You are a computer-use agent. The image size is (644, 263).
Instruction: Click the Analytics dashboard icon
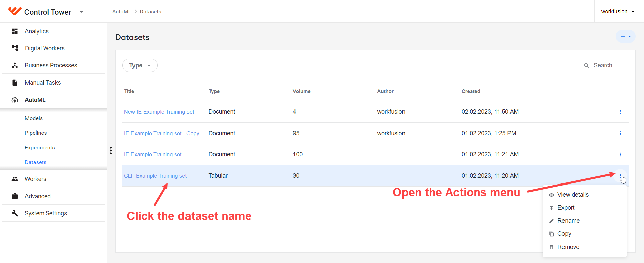click(x=15, y=31)
